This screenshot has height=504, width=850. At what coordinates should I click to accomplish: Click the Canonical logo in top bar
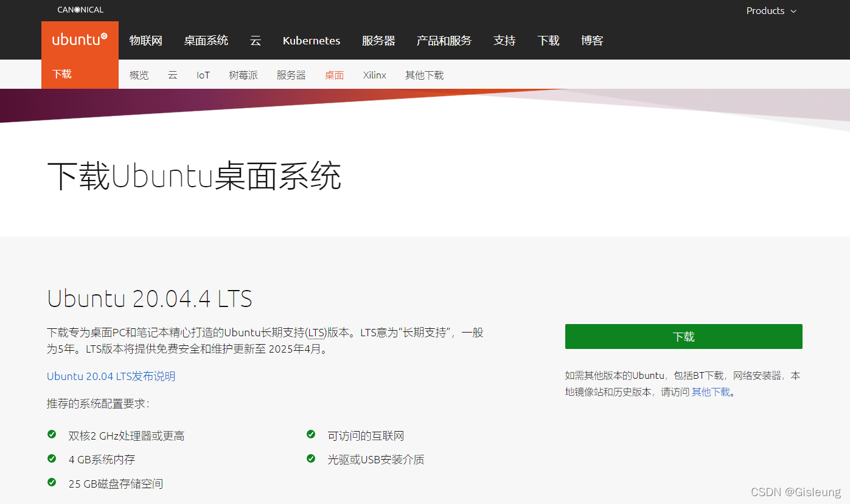click(x=80, y=10)
